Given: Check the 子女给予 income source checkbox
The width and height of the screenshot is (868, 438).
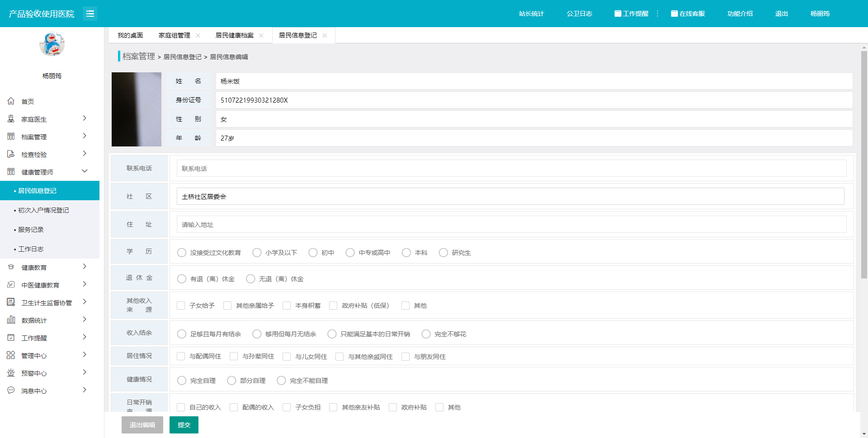Looking at the screenshot, I should 181,306.
